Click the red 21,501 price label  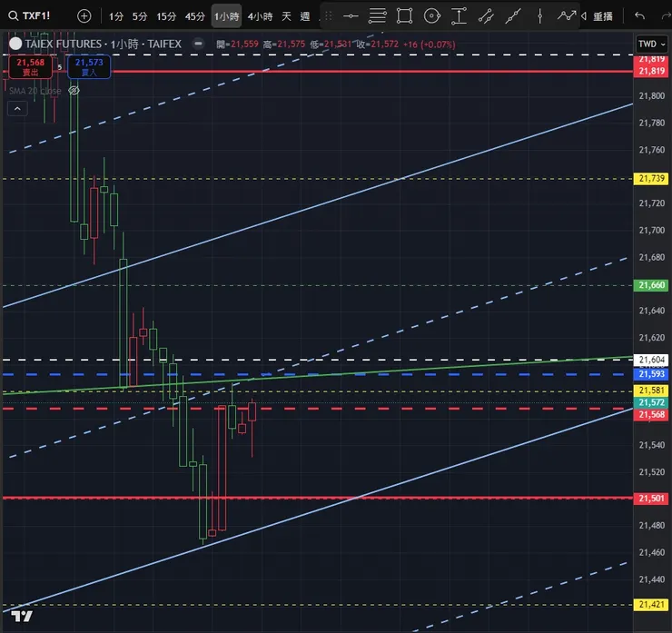click(650, 499)
